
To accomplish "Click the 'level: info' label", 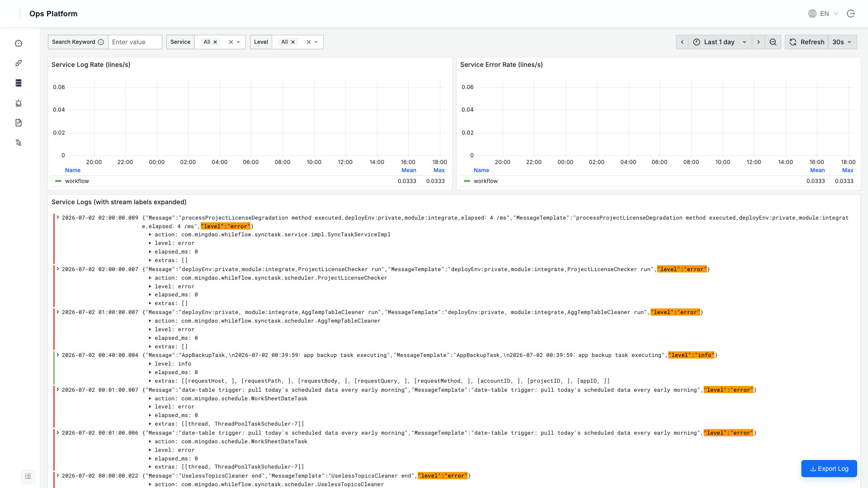I will point(173,364).
